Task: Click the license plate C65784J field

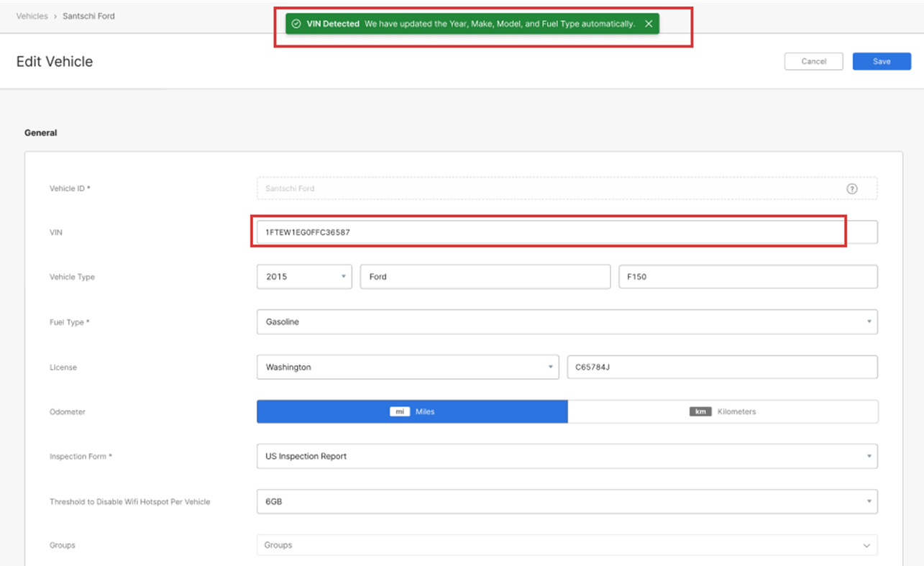Action: (x=722, y=367)
